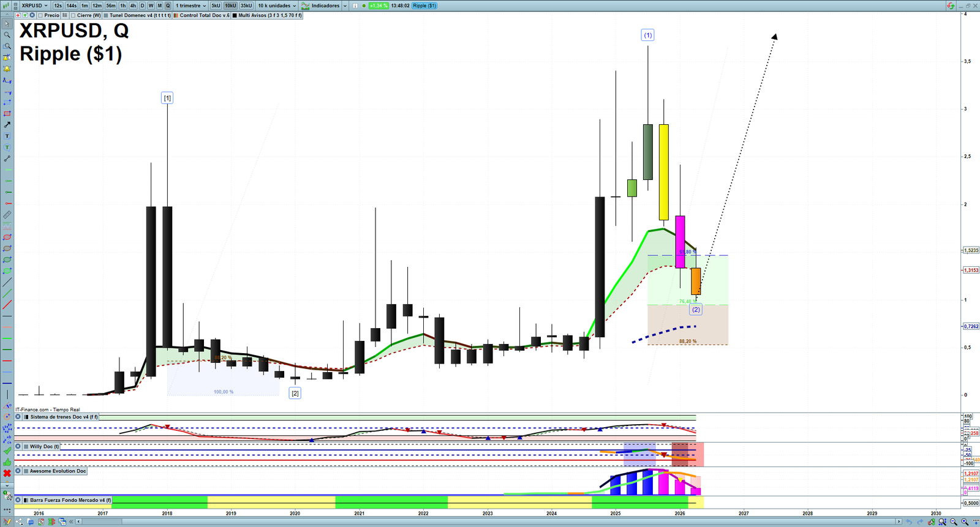Select the Q quarterly timeframe
This screenshot has height=527, width=980.
click(x=168, y=6)
